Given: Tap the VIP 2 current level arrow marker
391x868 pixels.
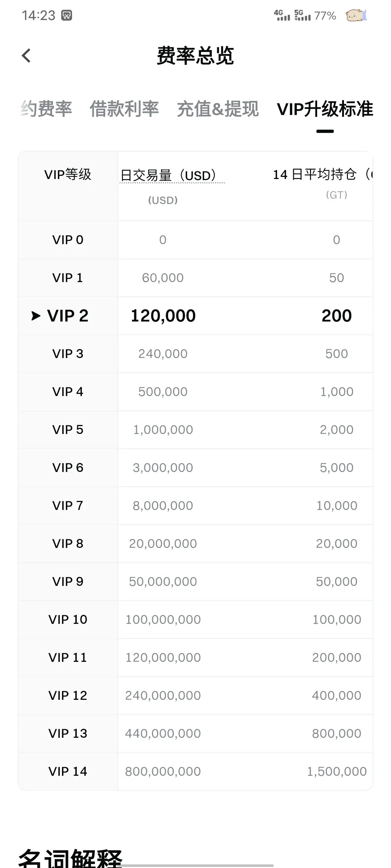Looking at the screenshot, I should [x=36, y=316].
